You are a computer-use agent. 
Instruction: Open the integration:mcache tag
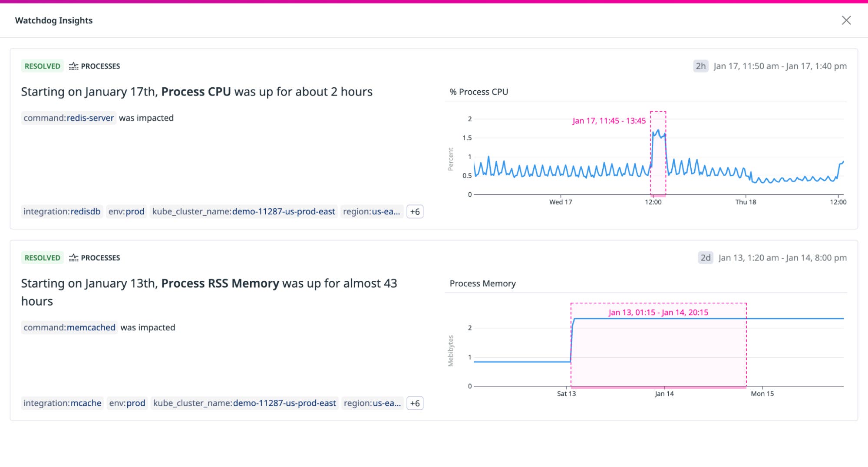coord(63,403)
